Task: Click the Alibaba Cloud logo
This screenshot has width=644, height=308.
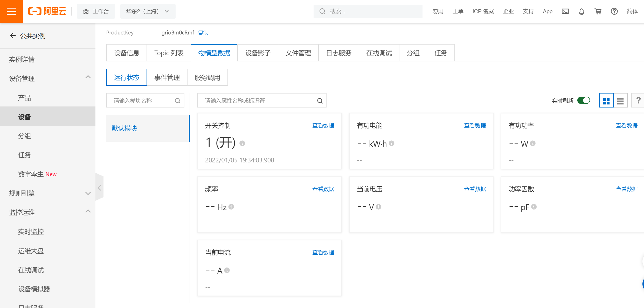Action: pyautogui.click(x=47, y=11)
